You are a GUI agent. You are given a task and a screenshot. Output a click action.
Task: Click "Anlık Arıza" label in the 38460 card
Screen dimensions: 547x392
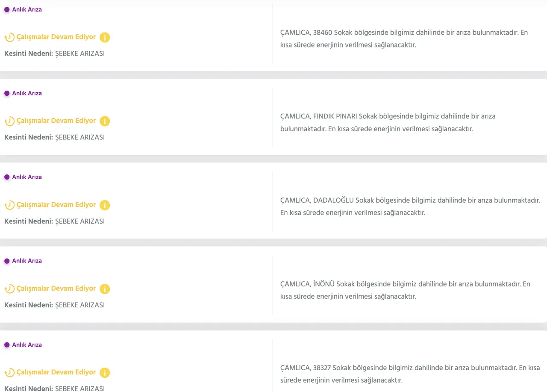point(27,9)
